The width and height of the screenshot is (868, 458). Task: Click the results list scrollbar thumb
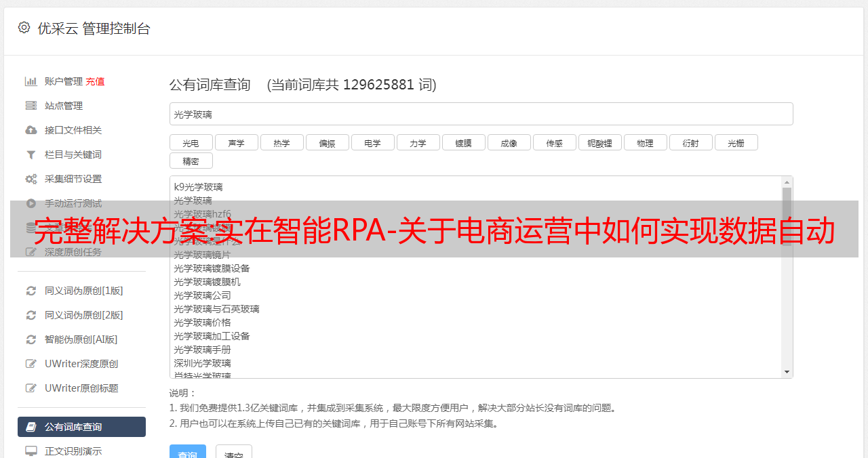click(787, 217)
